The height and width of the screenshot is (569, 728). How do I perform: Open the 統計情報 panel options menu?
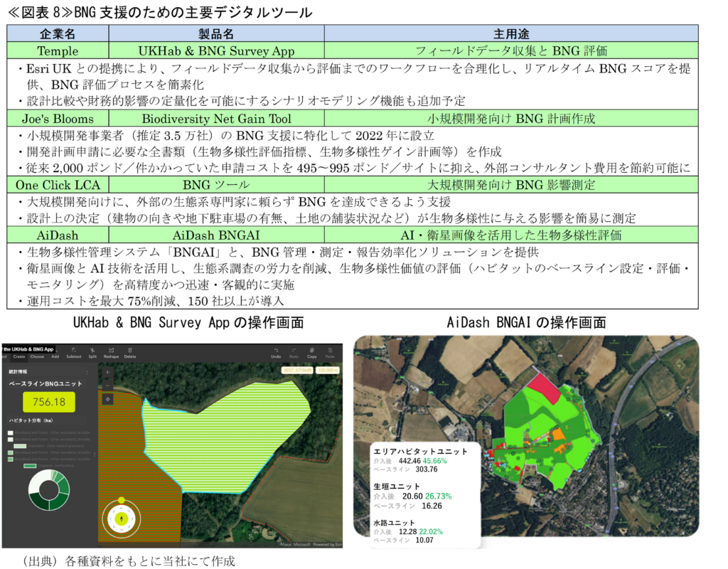click(87, 372)
